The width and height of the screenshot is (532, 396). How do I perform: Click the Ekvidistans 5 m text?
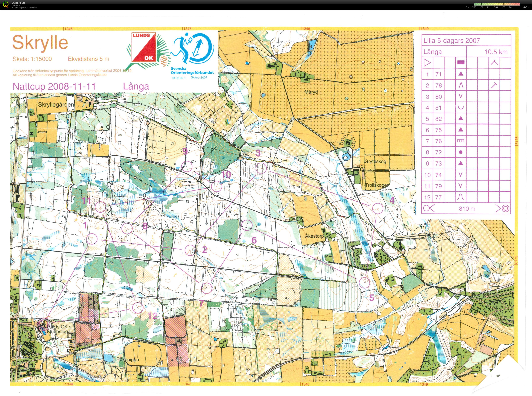click(89, 59)
